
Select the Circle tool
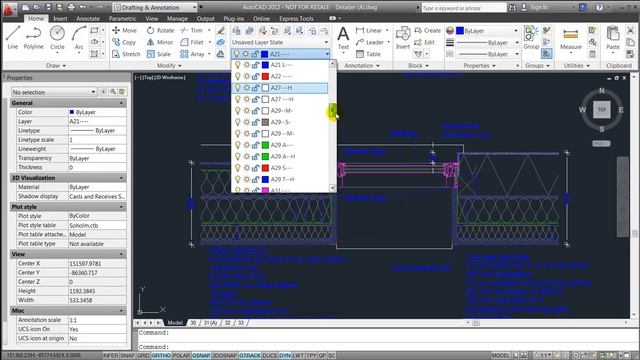click(57, 38)
